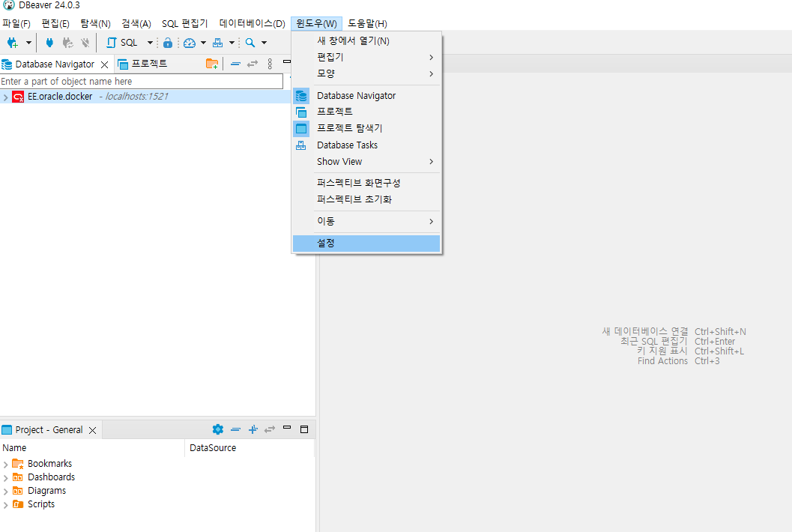Choose 새 창에서 열기(N) menu item
Image resolution: width=792 pixels, height=532 pixels.
[x=366, y=41]
